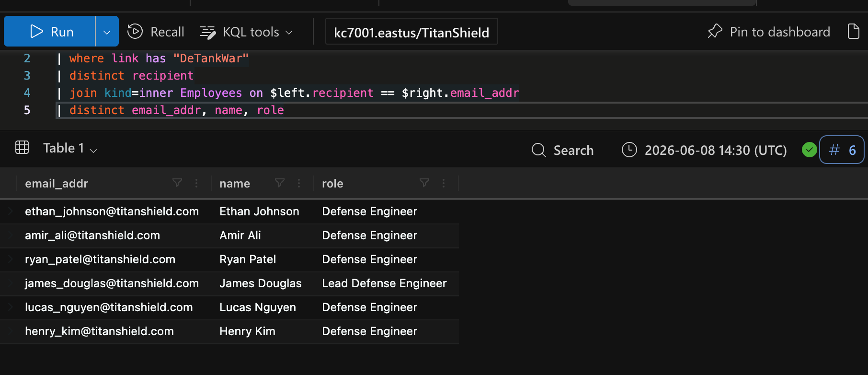Select cell ethan_johnson@titanshield.com
This screenshot has width=868, height=375.
112,211
